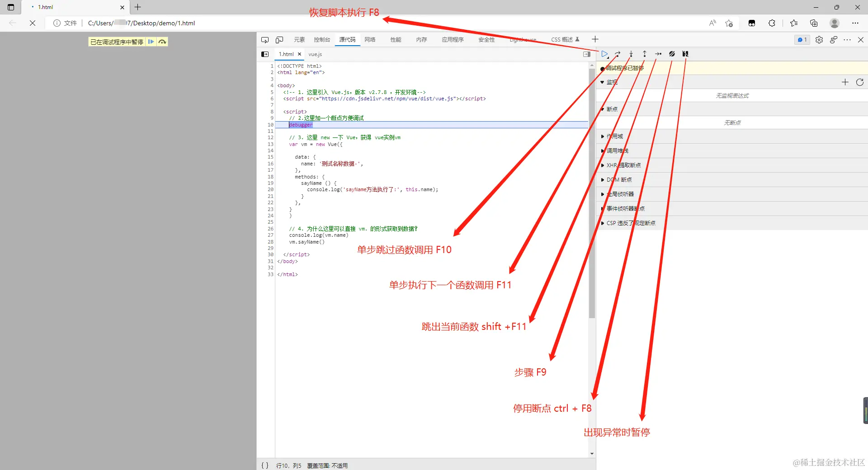Open the issues counter badge
Screen dimensions: 868x470
802,40
